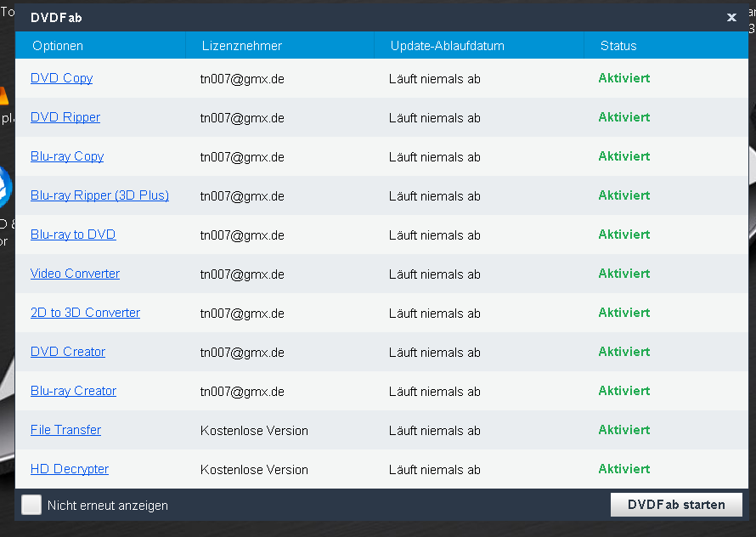756x537 pixels.
Task: Click the DVDFab title text
Action: tap(56, 18)
